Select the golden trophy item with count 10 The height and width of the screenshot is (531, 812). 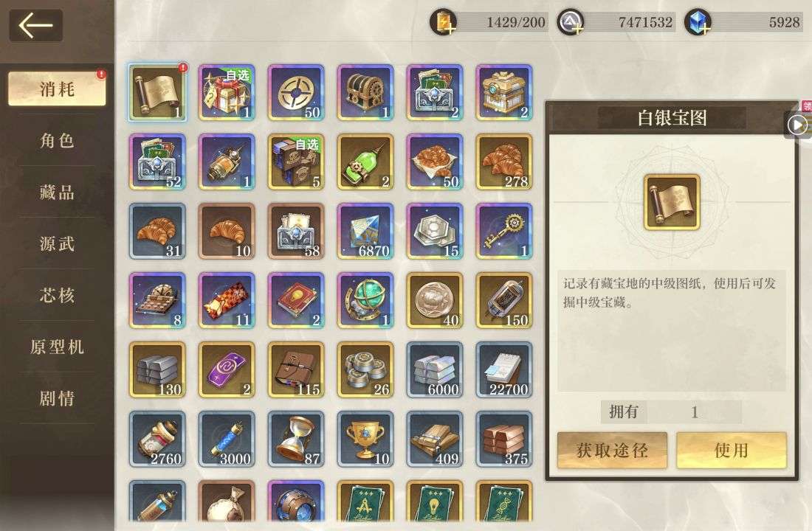[365, 440]
